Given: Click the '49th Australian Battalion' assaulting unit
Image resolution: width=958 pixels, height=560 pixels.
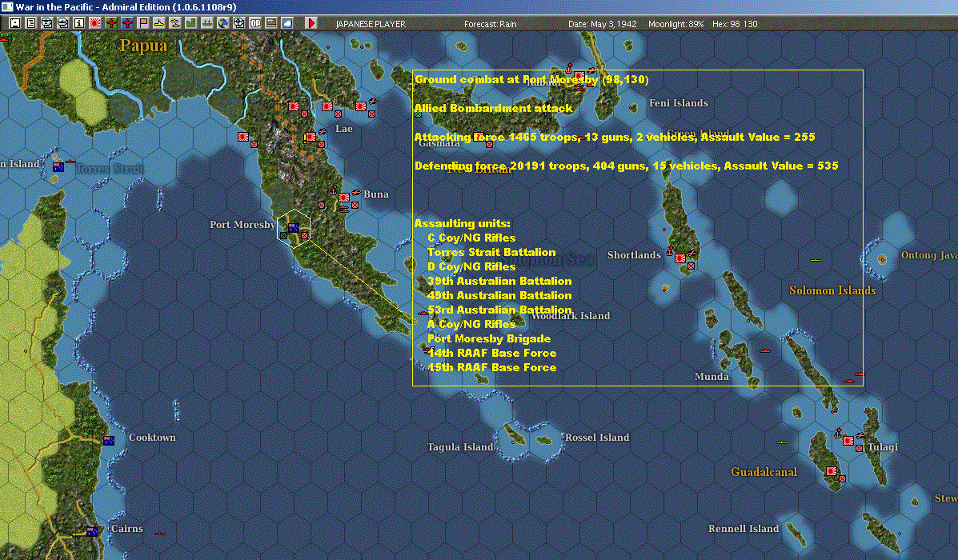Looking at the screenshot, I should pyautogui.click(x=499, y=295).
